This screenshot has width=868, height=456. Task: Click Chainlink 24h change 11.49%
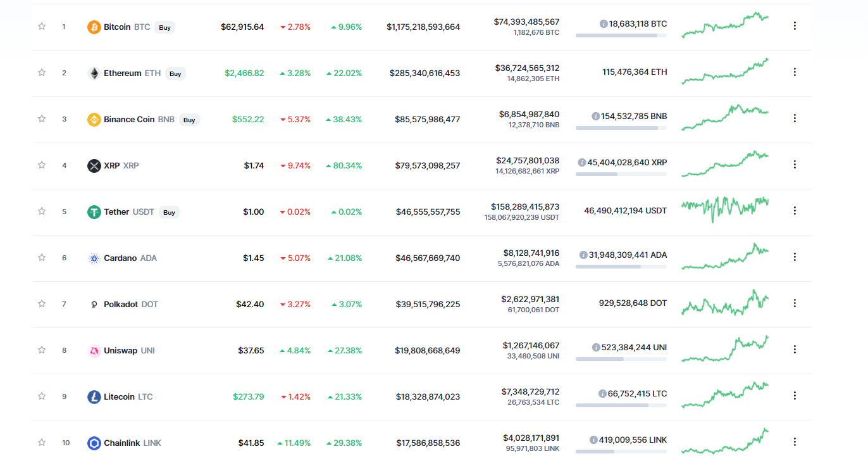click(x=294, y=443)
